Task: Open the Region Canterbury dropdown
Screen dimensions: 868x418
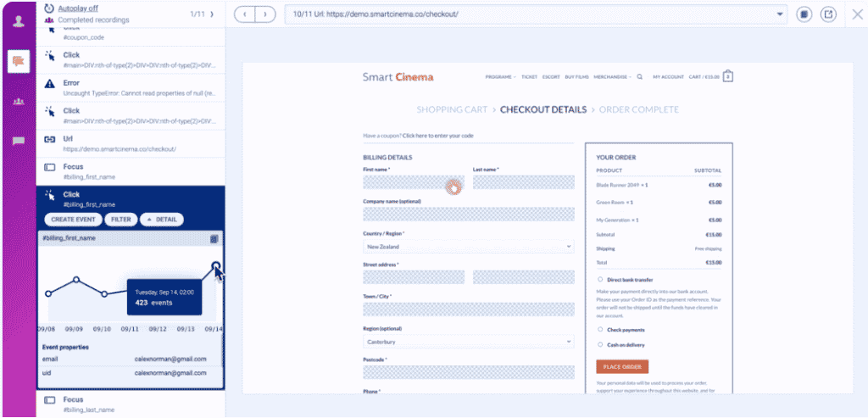Action: tap(468, 342)
